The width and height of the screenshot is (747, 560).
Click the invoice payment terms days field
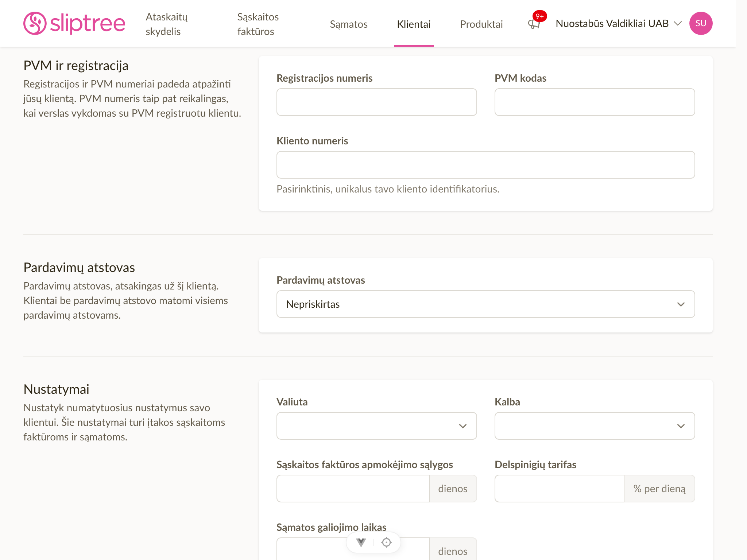click(x=353, y=489)
